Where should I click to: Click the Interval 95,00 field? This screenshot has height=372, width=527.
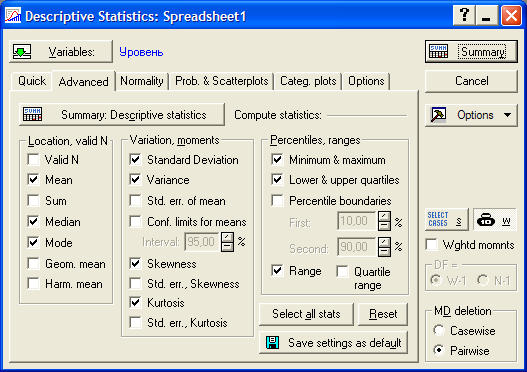tap(203, 242)
